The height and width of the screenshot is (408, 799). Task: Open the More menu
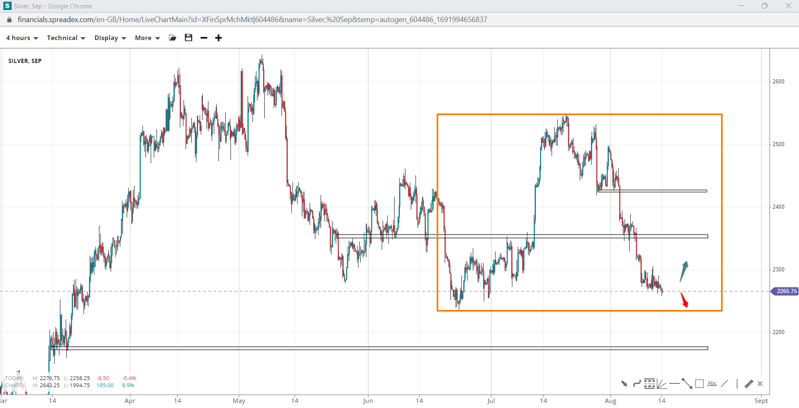(147, 38)
